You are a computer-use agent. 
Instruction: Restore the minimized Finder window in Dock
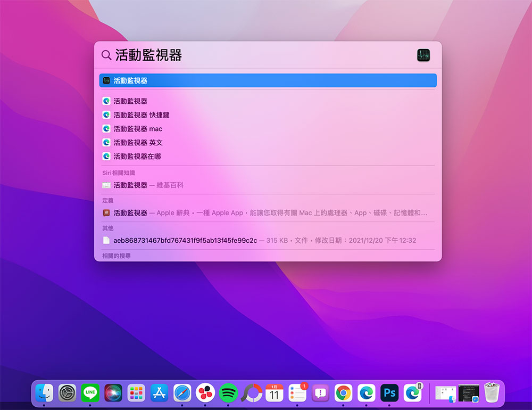[446, 394]
